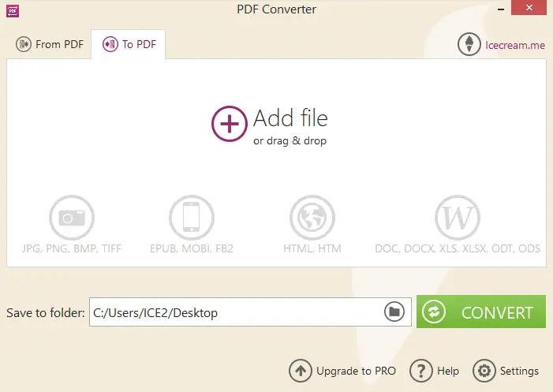This screenshot has width=553, height=392.
Task: Click the Upgrade to PRO link
Action: pyautogui.click(x=357, y=371)
